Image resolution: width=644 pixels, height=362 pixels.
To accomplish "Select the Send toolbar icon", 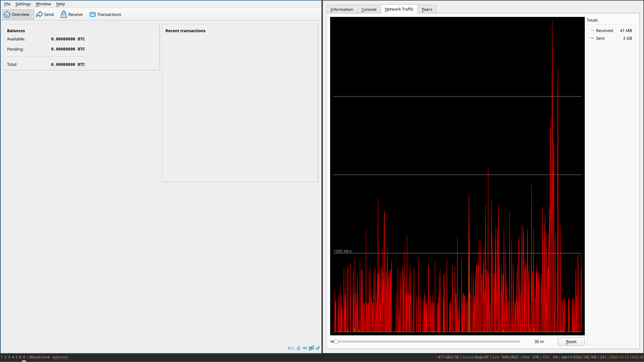I will click(x=39, y=14).
